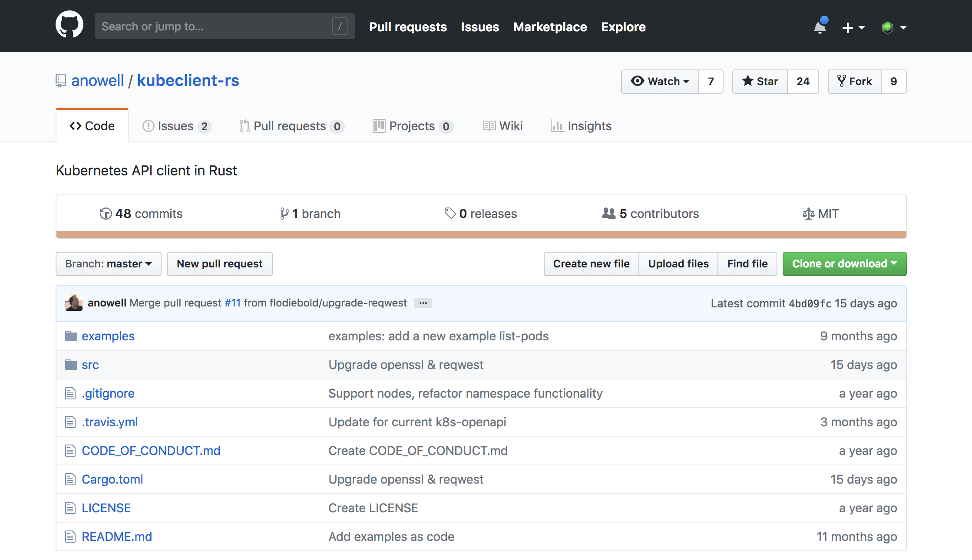Viewport: 972px width, 560px height.
Task: Switch to the Issues tab
Action: pos(176,126)
